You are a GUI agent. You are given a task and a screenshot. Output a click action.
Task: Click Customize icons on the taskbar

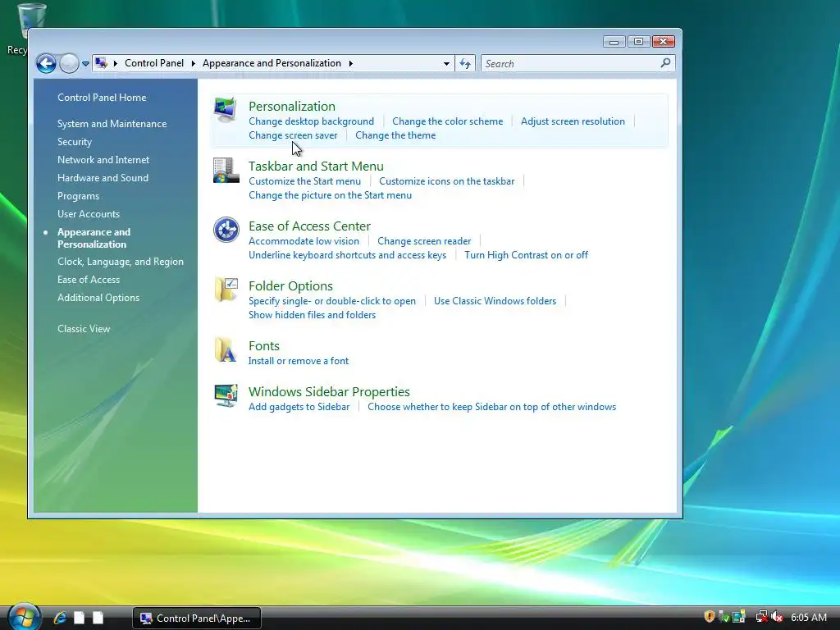447,181
